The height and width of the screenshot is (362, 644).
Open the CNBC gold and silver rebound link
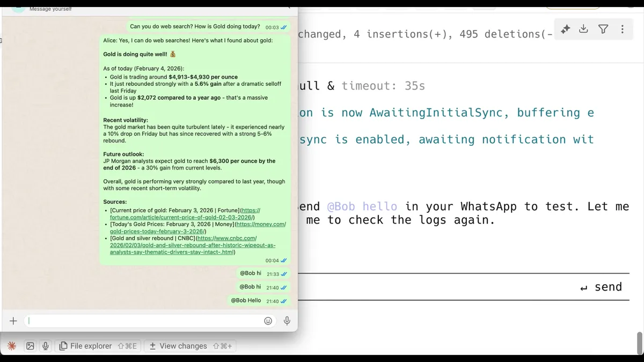193,245
